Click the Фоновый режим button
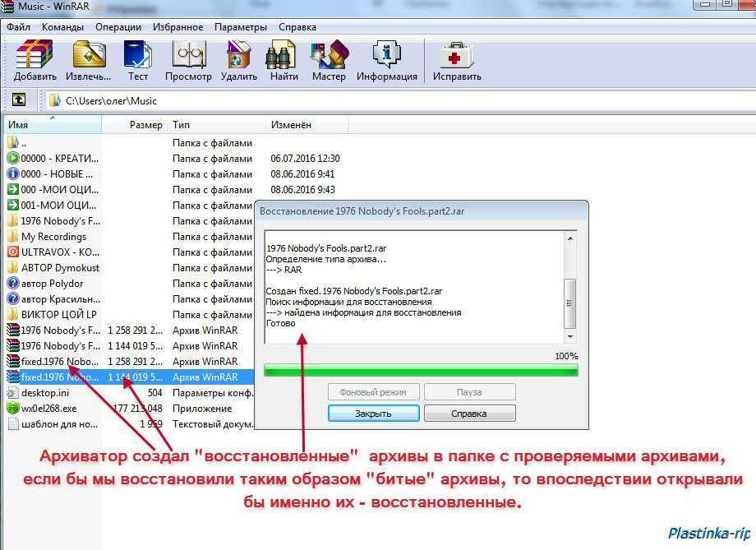Screen dimensions: 756x550 [373, 392]
